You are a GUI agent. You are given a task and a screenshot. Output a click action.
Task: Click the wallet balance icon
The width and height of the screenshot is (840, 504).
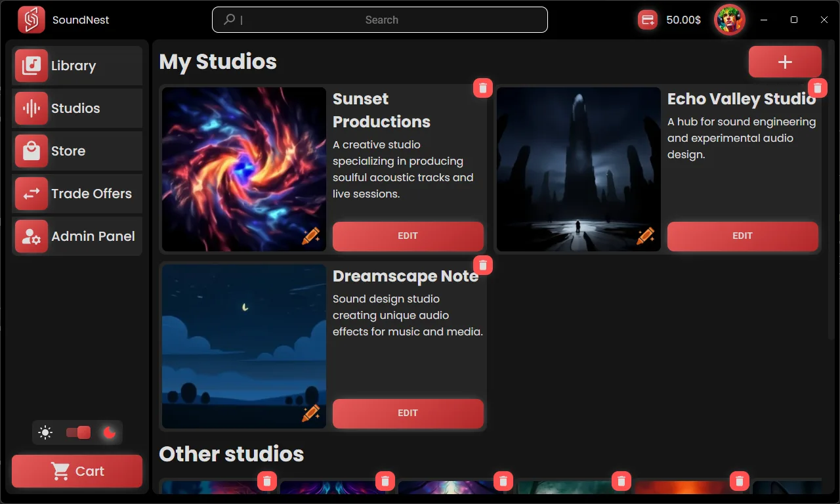[x=648, y=20]
